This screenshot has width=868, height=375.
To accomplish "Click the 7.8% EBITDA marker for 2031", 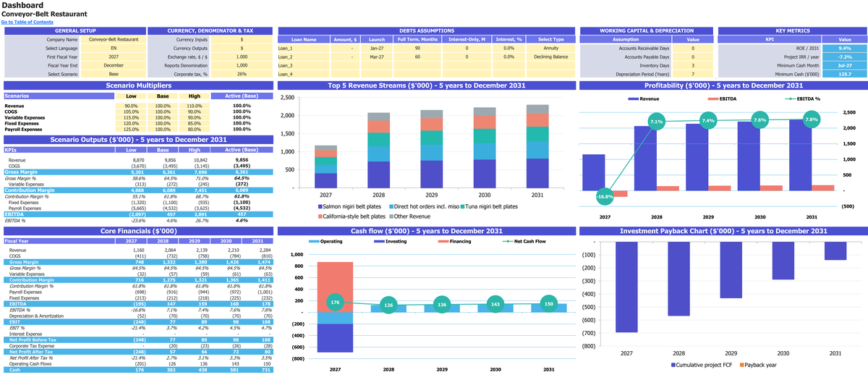I will [812, 120].
